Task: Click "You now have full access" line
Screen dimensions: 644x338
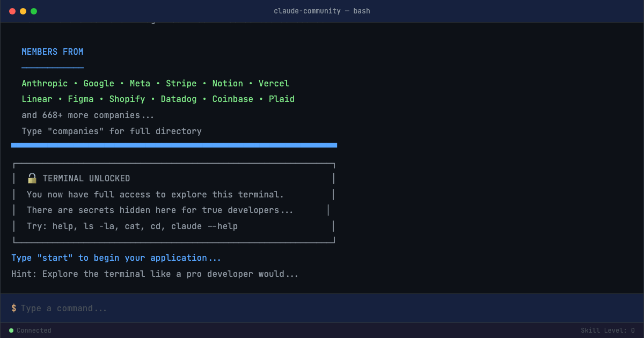Action: coord(155,195)
